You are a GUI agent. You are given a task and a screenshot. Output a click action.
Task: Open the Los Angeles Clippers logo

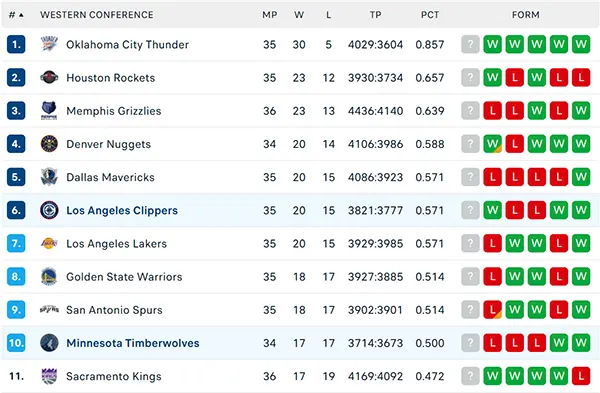pos(49,210)
